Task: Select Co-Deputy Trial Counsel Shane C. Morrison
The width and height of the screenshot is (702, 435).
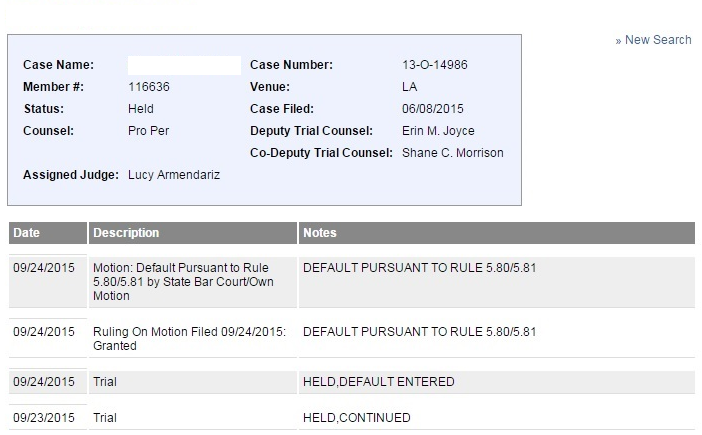Action: tap(453, 153)
